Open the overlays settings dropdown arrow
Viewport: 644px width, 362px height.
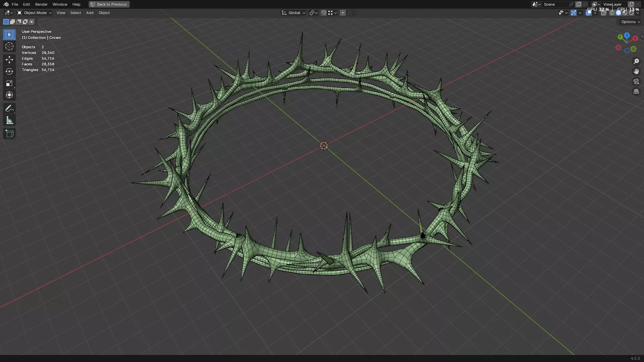pyautogui.click(x=595, y=13)
